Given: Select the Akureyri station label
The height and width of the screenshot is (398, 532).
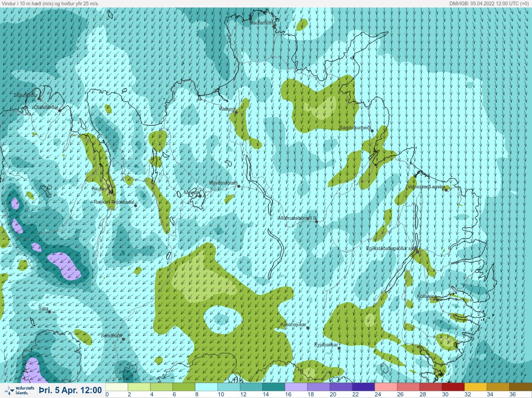Looking at the screenshot, I should pos(101,189).
